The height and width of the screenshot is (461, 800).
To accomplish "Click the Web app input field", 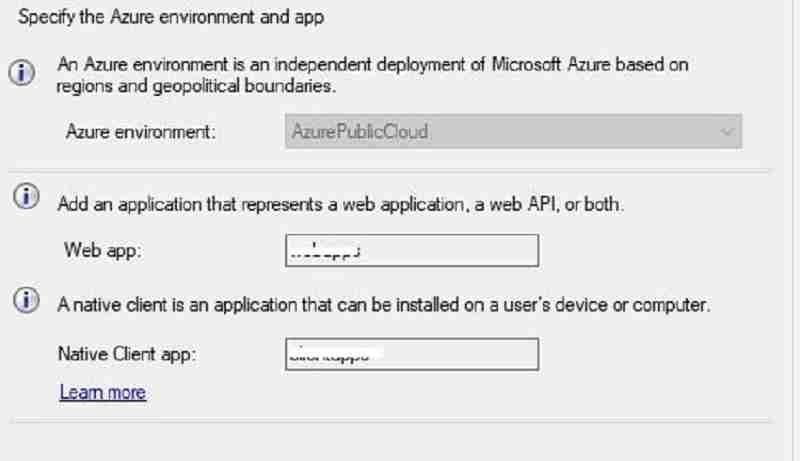I will (x=412, y=250).
